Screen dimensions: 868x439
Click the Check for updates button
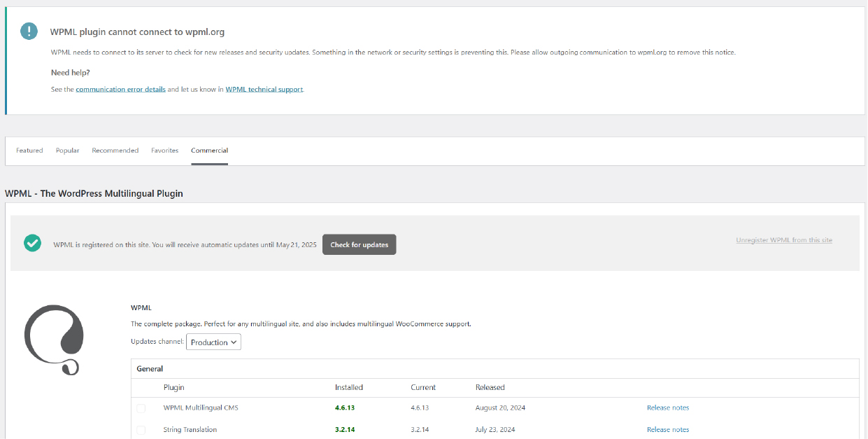pos(360,244)
